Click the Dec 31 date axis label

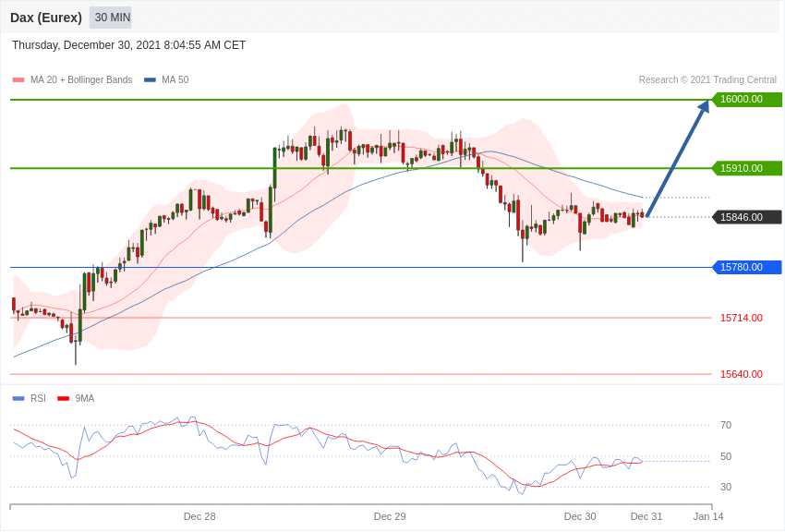tap(646, 516)
